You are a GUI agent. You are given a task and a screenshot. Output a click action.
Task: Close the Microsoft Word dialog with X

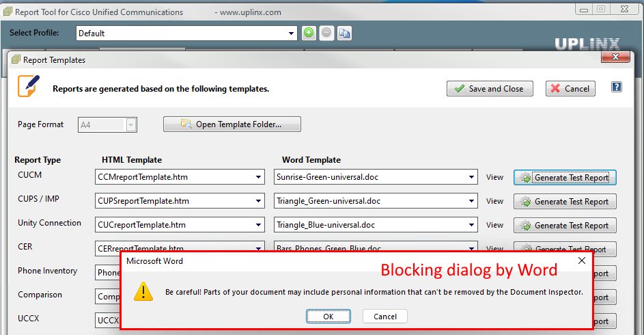pos(582,260)
